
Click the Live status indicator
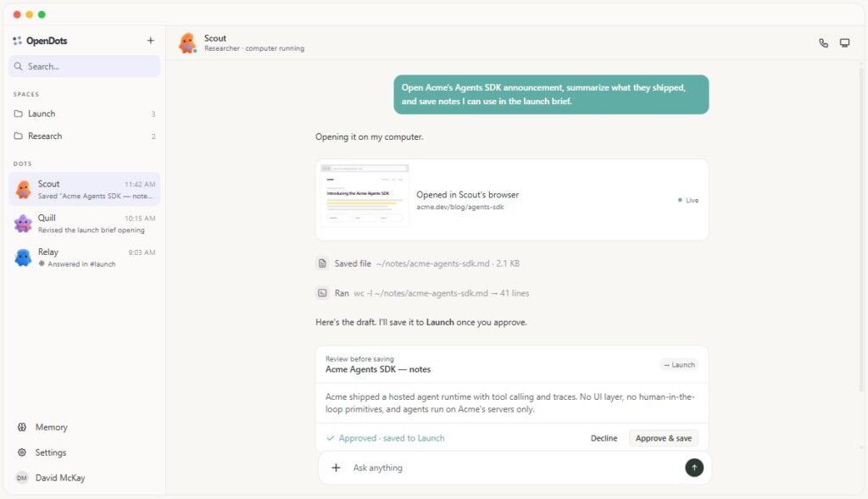coord(688,200)
